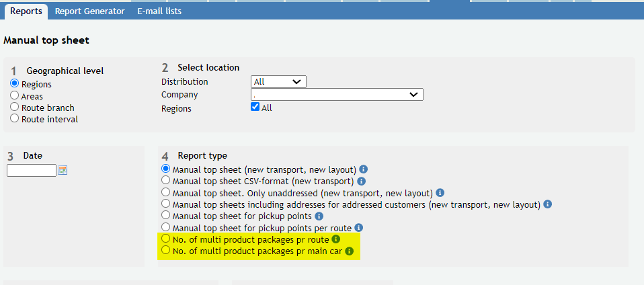Click info icon for Manual top sheet (new transport, new layout)
644x285 pixels.
[363, 169]
